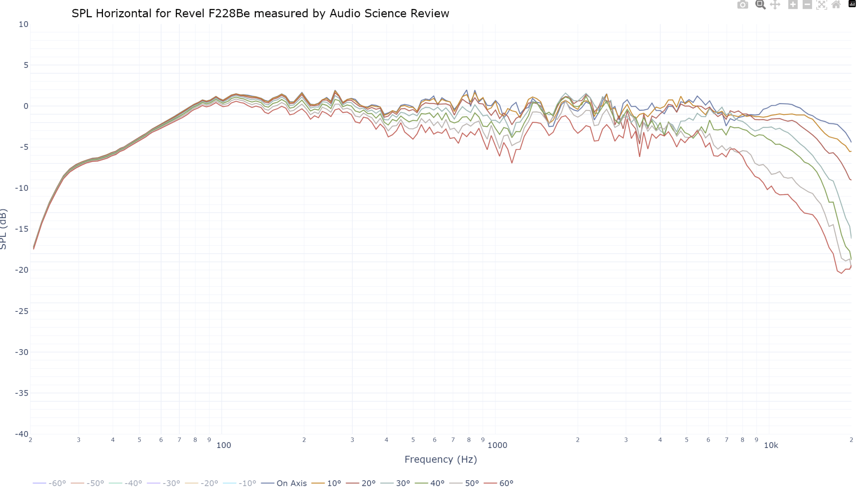
Task: Click the 10k x-axis tick label
Action: 771,445
